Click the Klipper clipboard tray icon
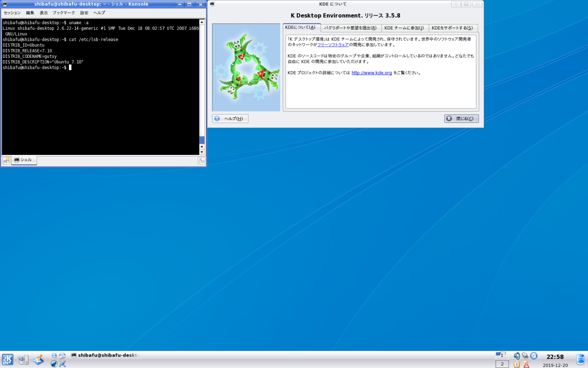588x368 pixels. (x=517, y=364)
